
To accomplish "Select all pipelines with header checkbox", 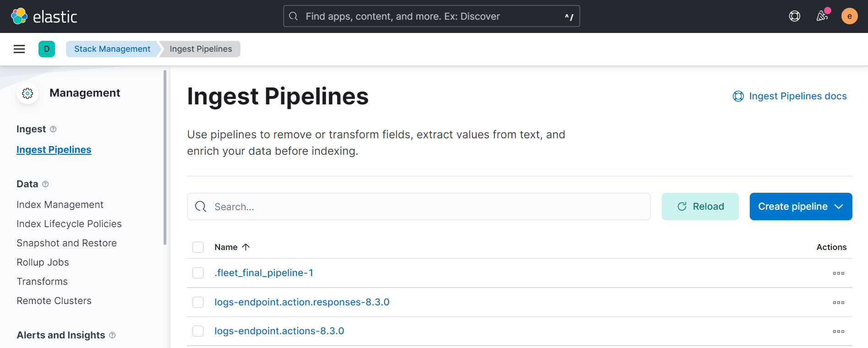I will (198, 247).
